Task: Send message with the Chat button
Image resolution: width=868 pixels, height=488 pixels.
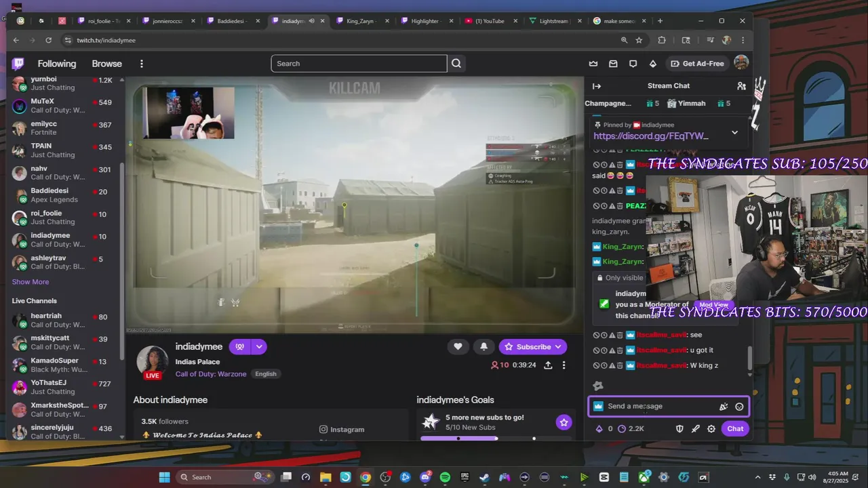Action: 736,428
